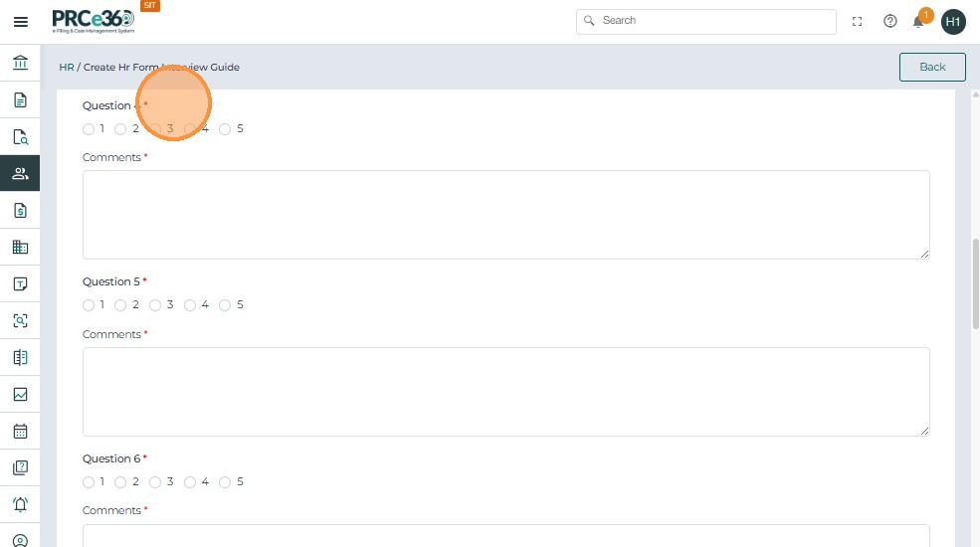Select rating 2 for Question 5
Viewport: 980px width, 547px height.
pyautogui.click(x=120, y=305)
